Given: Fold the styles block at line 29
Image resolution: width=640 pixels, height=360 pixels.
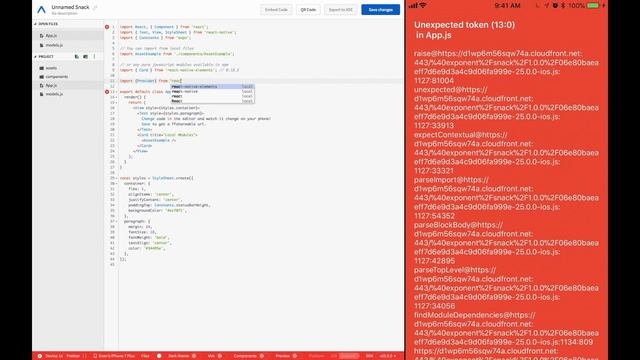Looking at the screenshot, I should 117,178.
